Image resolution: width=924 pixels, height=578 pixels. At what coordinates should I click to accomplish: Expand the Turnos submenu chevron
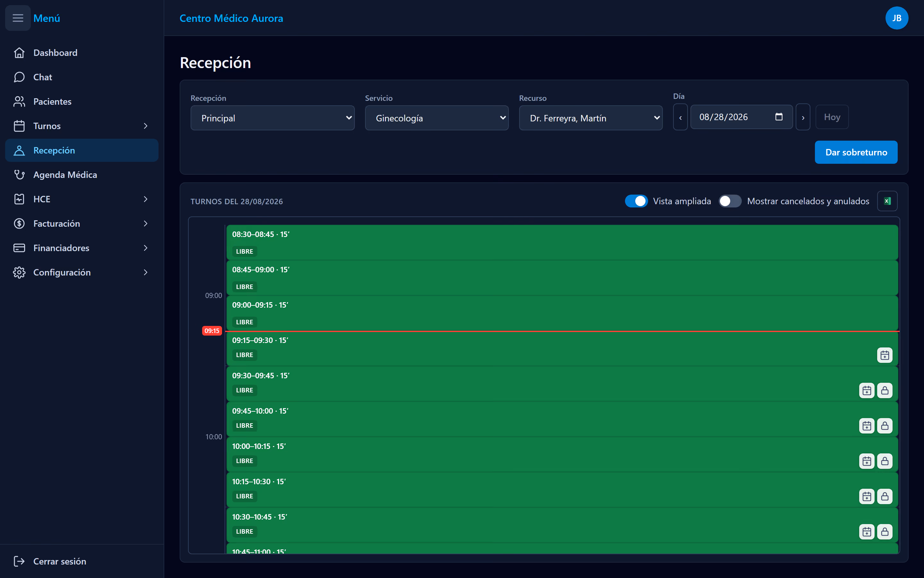point(145,126)
